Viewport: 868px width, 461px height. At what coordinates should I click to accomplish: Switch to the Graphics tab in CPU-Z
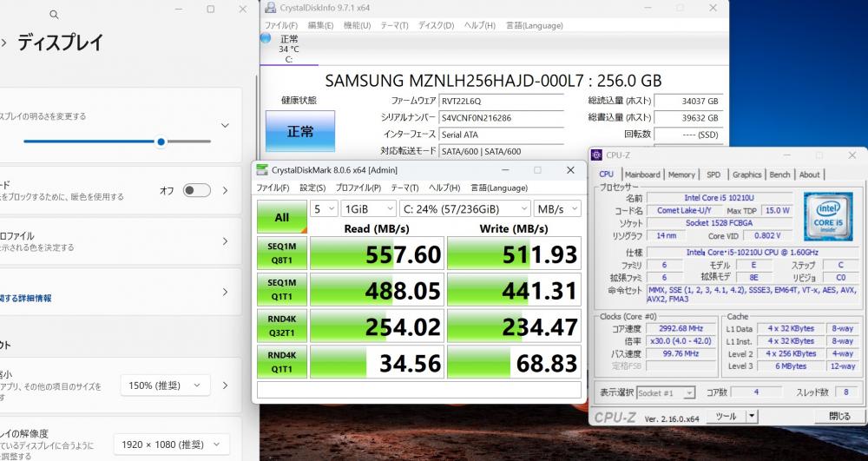pos(746,175)
